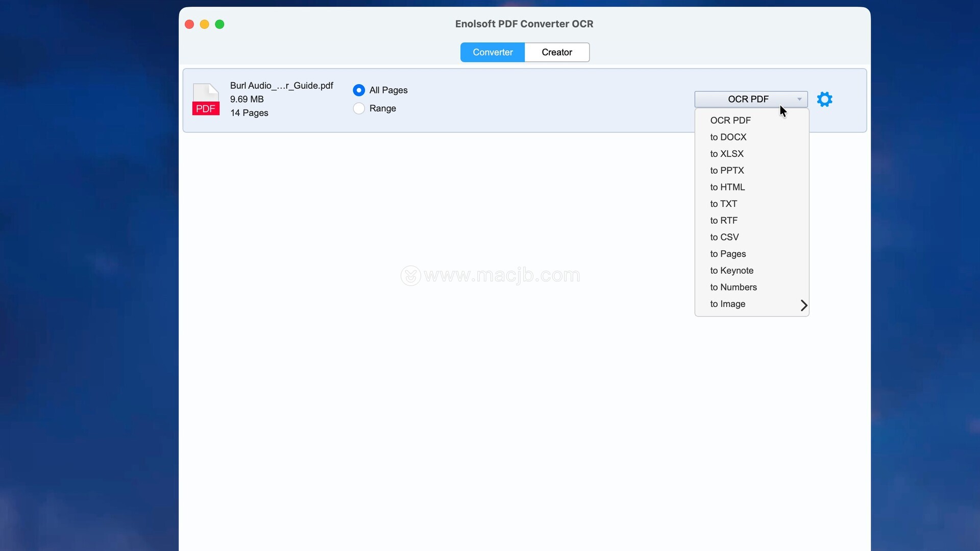This screenshot has height=551, width=980.
Task: Choose to Pages output format
Action: [728, 254]
